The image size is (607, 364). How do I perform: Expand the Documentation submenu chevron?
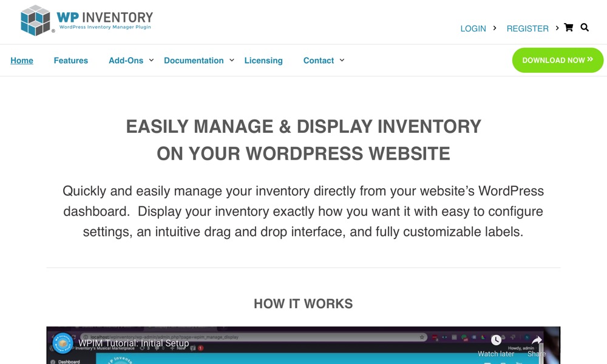[231, 60]
